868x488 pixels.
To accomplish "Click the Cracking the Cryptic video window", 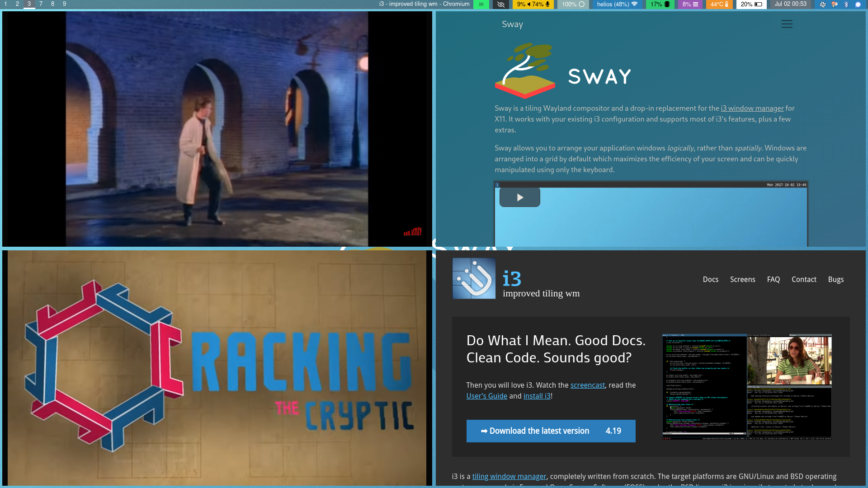I will click(217, 368).
